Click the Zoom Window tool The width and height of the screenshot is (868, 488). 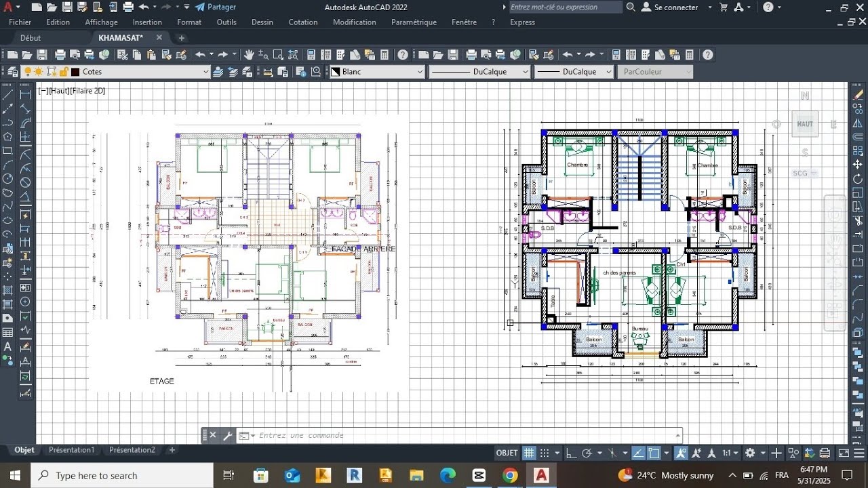pos(279,55)
